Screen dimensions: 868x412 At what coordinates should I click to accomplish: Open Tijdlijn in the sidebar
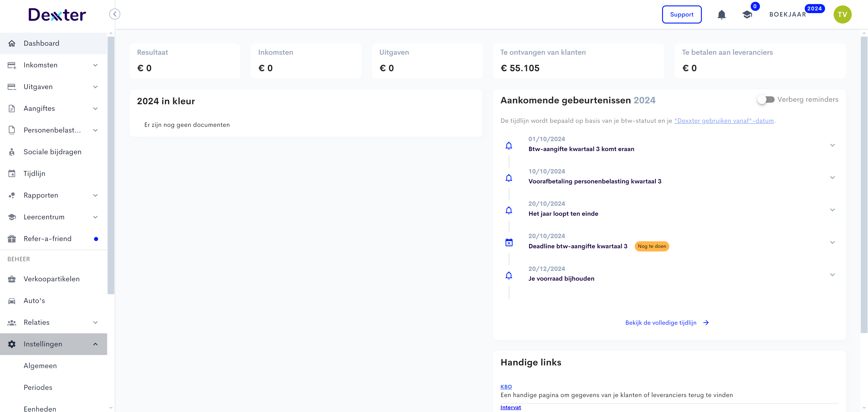(x=54, y=174)
